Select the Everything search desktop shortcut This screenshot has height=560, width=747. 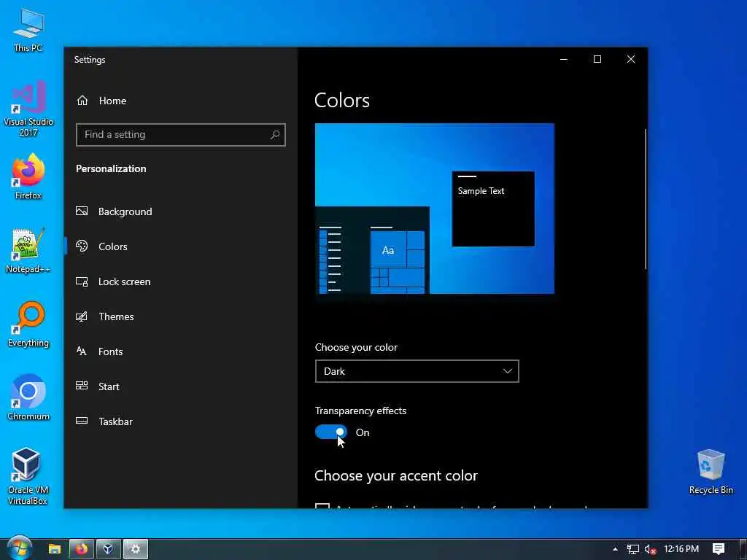(28, 324)
